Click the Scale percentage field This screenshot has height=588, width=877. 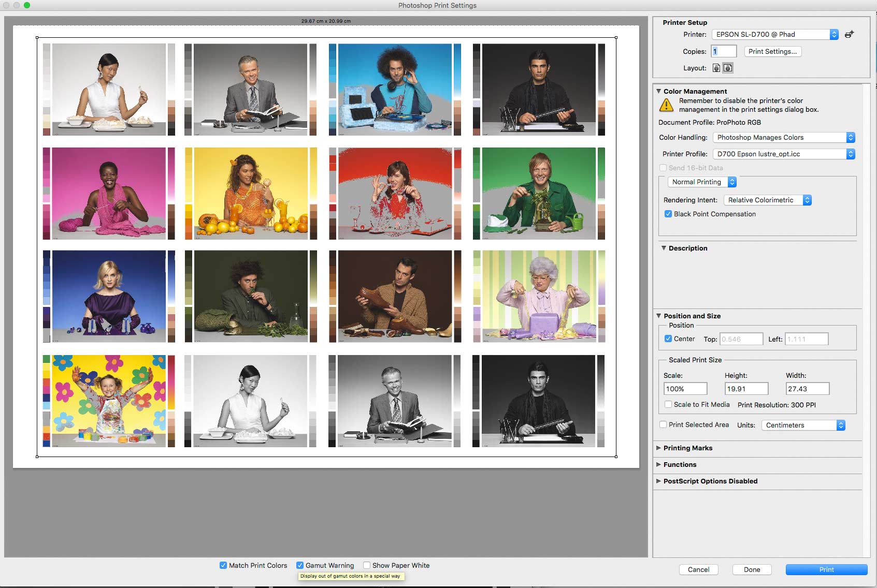click(685, 389)
